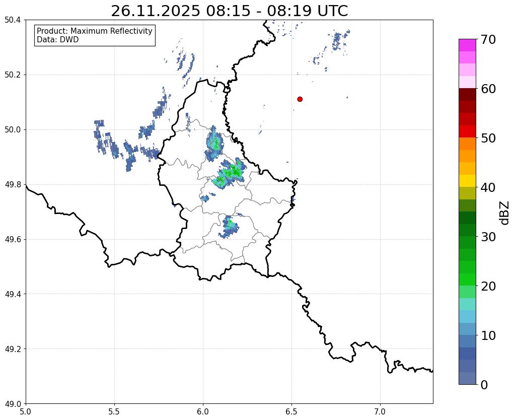This screenshot has width=515, height=420.
Task: Click the colorbar tick label 30
Action: [488, 237]
